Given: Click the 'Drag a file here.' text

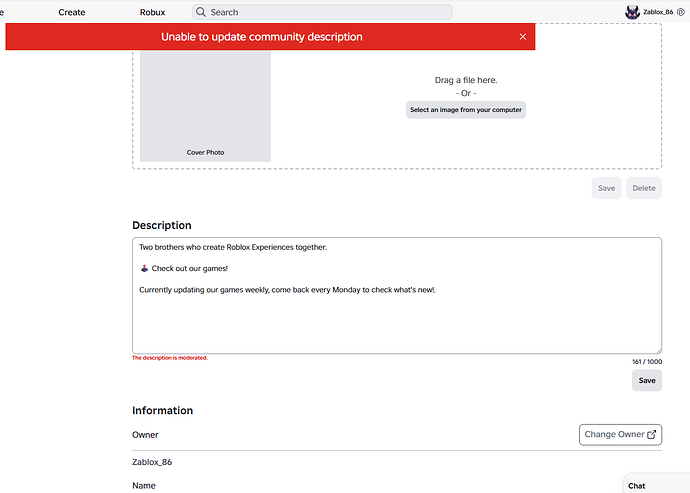Looking at the screenshot, I should point(466,80).
